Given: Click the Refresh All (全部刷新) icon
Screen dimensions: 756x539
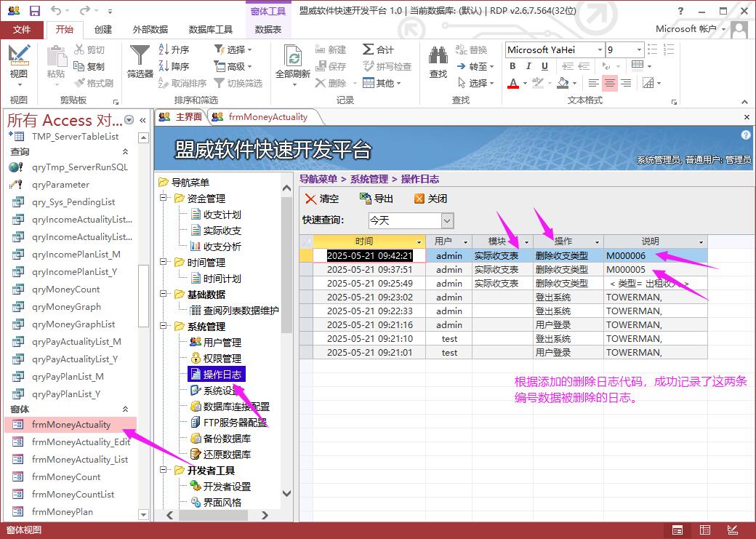Looking at the screenshot, I should [293, 57].
